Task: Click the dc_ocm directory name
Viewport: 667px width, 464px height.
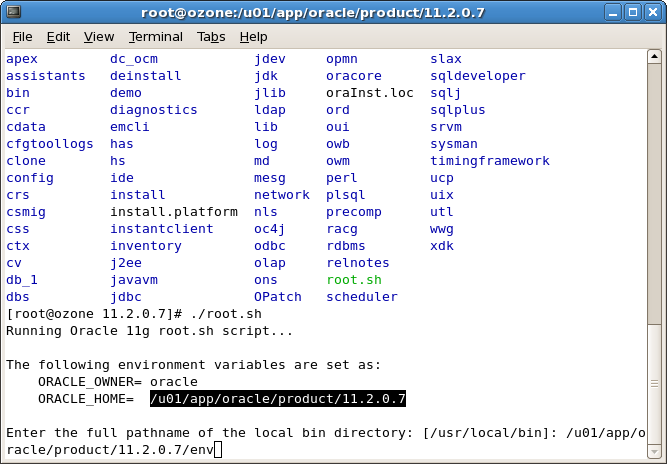Action: tap(134, 59)
